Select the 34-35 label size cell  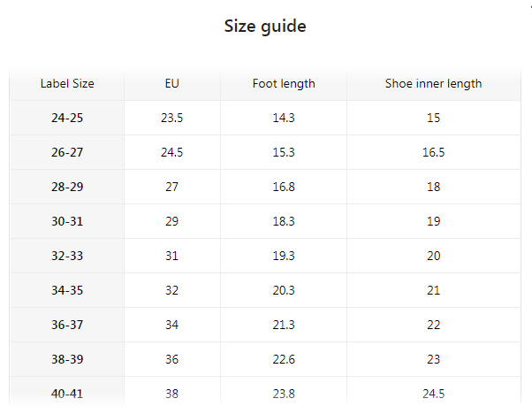67,290
